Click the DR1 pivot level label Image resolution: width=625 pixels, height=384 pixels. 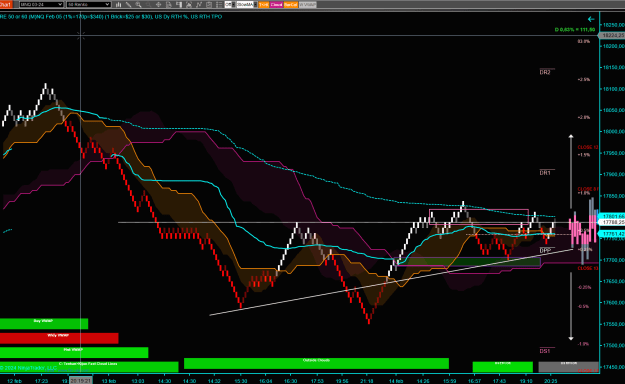pyautogui.click(x=545, y=173)
